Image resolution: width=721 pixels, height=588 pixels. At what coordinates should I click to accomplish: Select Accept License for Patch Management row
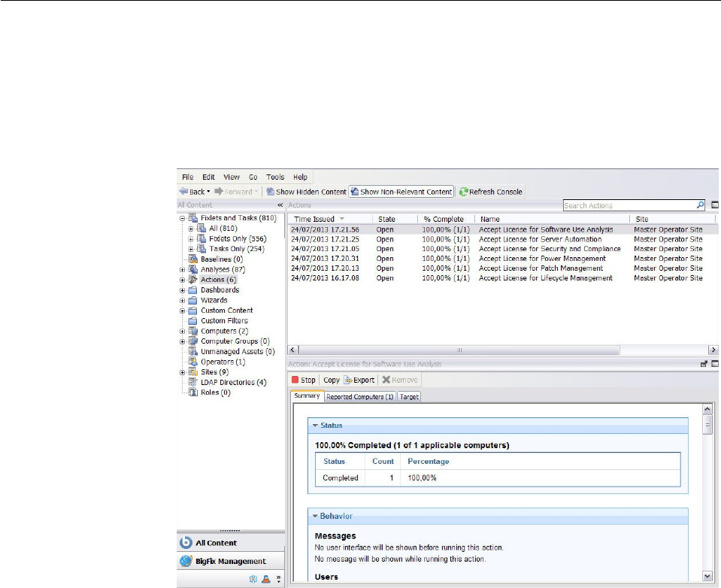point(501,268)
